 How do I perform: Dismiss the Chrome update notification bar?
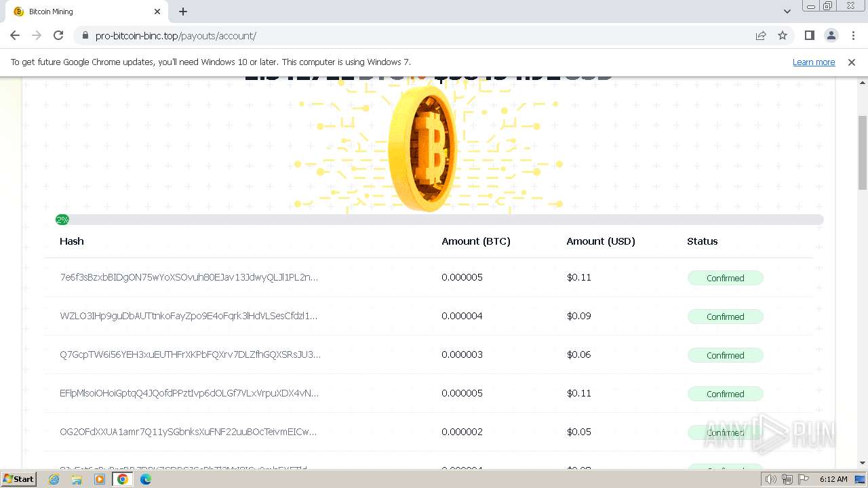coord(852,62)
